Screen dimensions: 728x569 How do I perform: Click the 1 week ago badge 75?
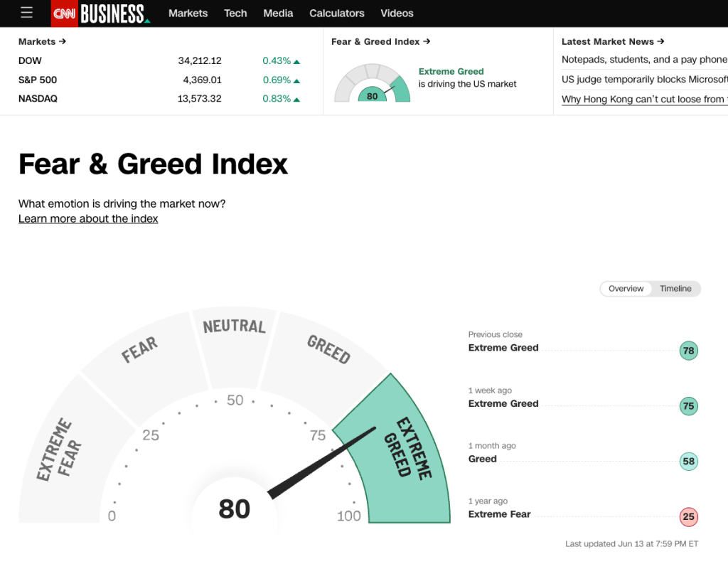coord(688,406)
